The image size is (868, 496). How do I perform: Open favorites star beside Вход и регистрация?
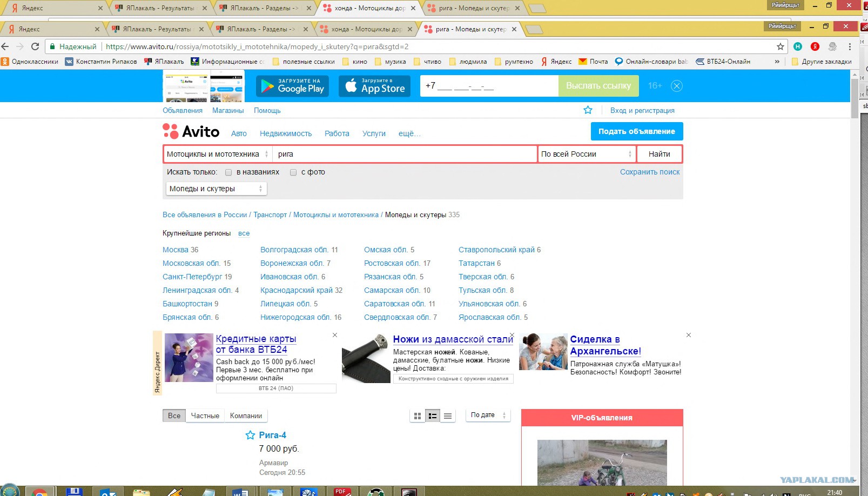tap(588, 110)
